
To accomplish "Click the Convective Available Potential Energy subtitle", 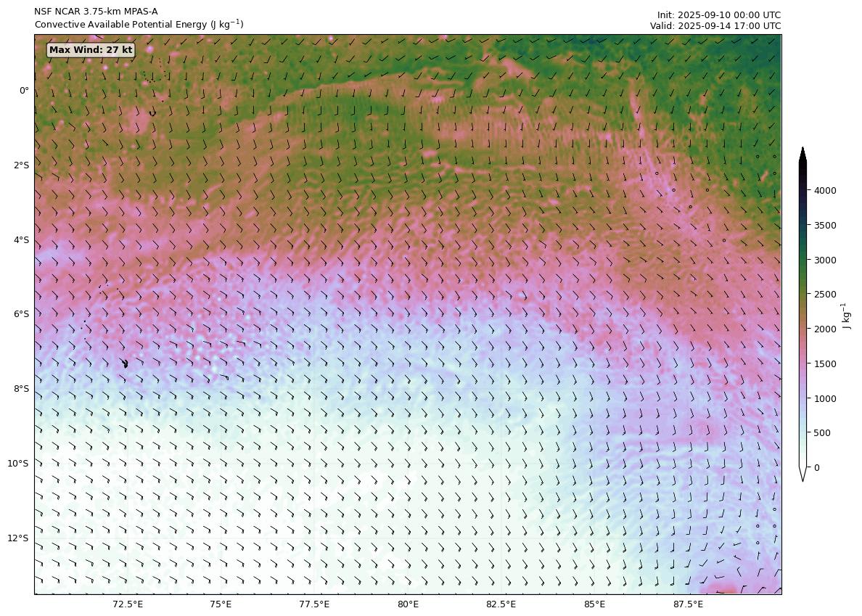I will point(139,25).
